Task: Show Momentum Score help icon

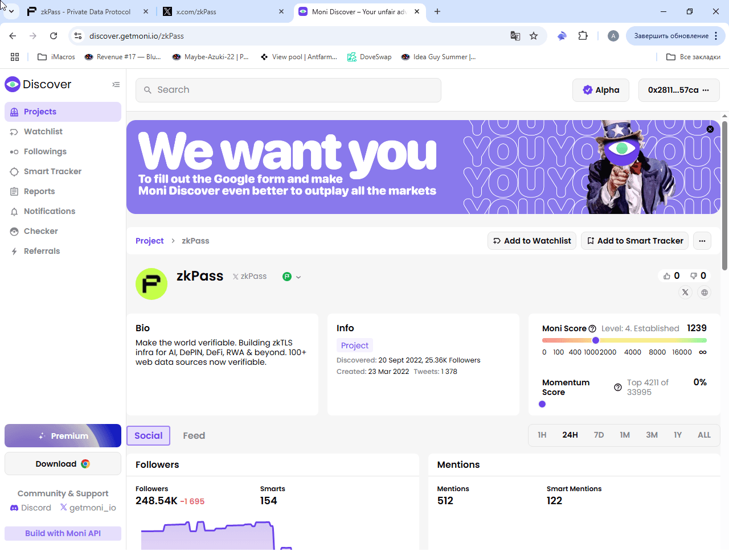Action: coord(618,387)
